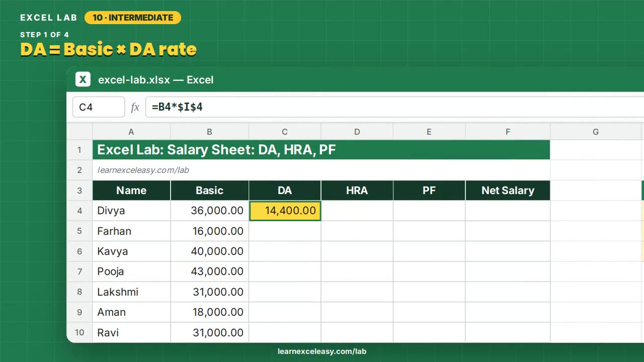The width and height of the screenshot is (644, 362).
Task: Click the 'HRA' header cell
Action: click(357, 191)
